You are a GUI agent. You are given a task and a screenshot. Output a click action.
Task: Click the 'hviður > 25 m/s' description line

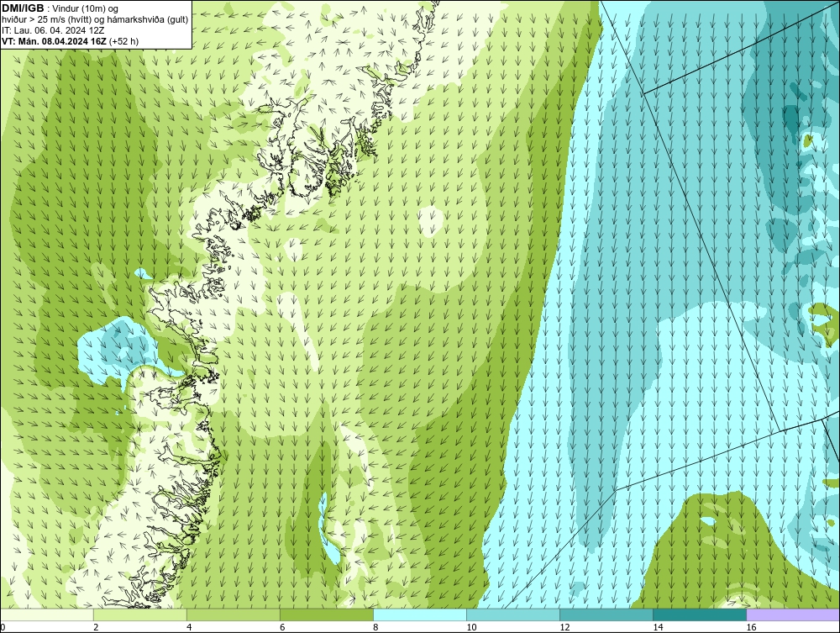(x=96, y=19)
